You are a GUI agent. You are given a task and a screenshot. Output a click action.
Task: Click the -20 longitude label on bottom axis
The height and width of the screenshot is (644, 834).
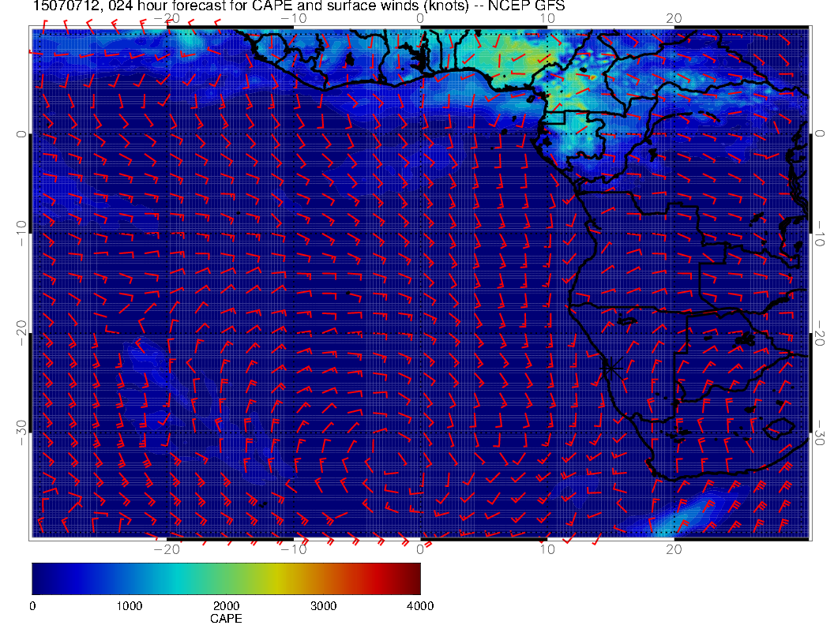(x=167, y=549)
